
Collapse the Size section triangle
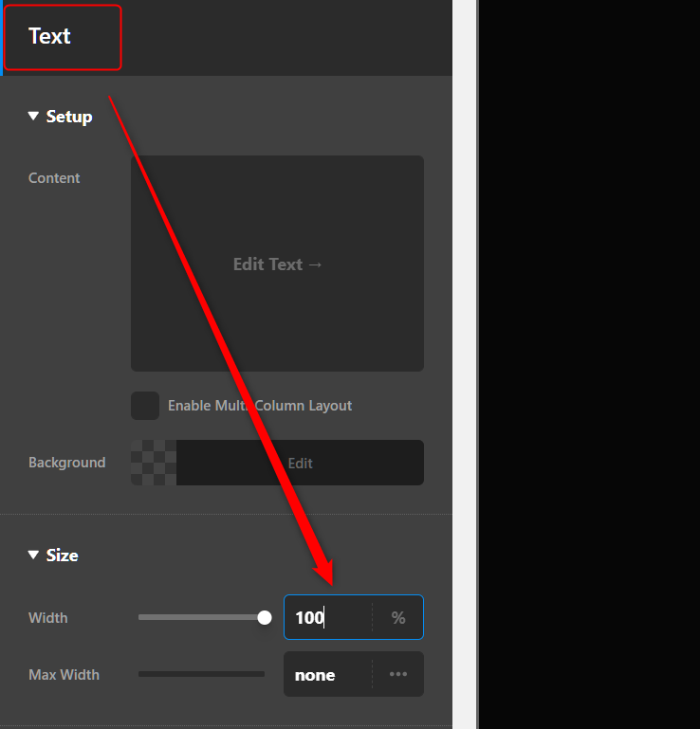[34, 555]
